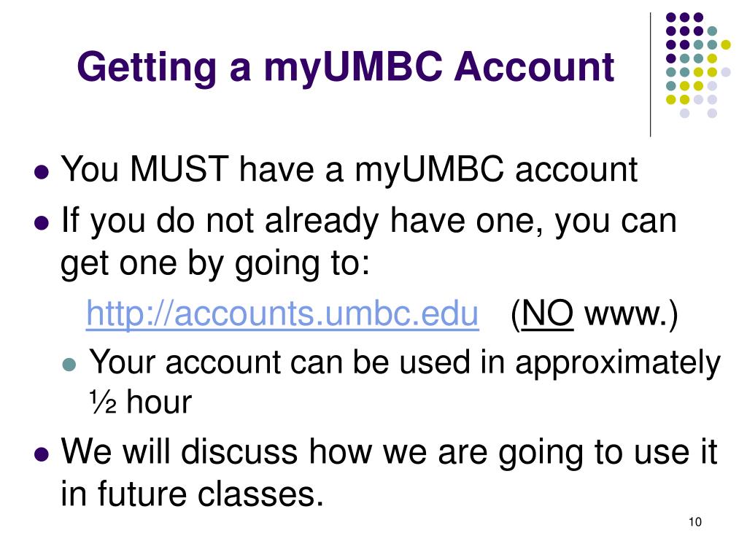The image size is (747, 560).
Task: Click the text 'in future classes.'
Action: pos(192,494)
